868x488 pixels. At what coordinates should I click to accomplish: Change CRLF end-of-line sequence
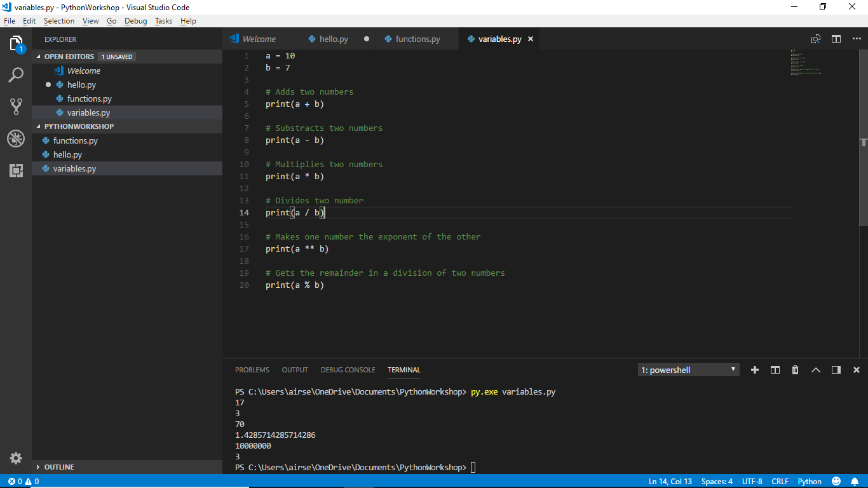pos(780,482)
